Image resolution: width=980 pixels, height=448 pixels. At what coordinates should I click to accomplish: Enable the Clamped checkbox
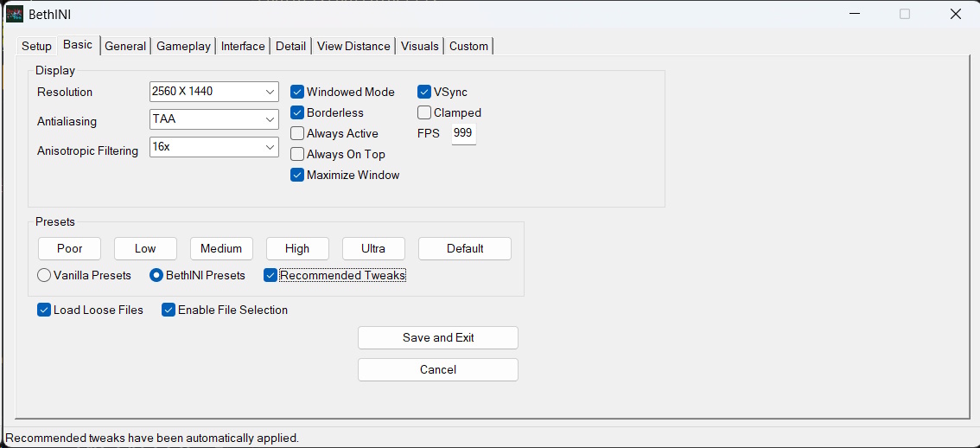point(424,112)
